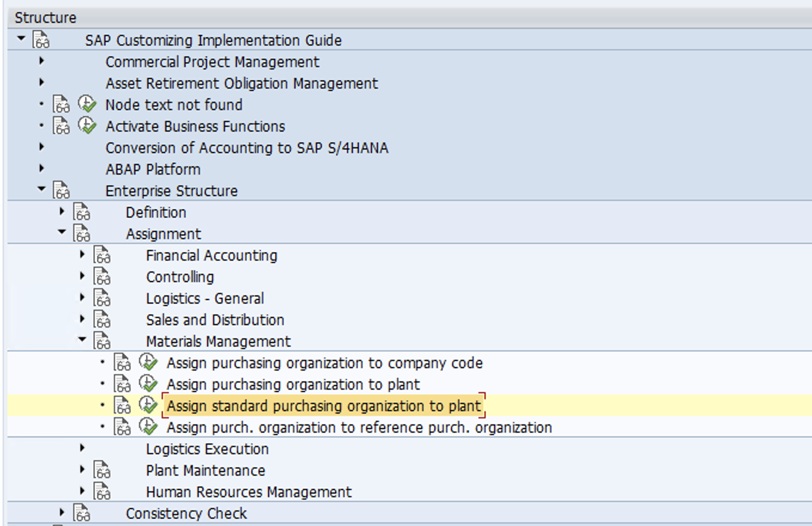Open documentation for Assign purch. organization to reference
The width and height of the screenshot is (812, 526).
[x=123, y=427]
